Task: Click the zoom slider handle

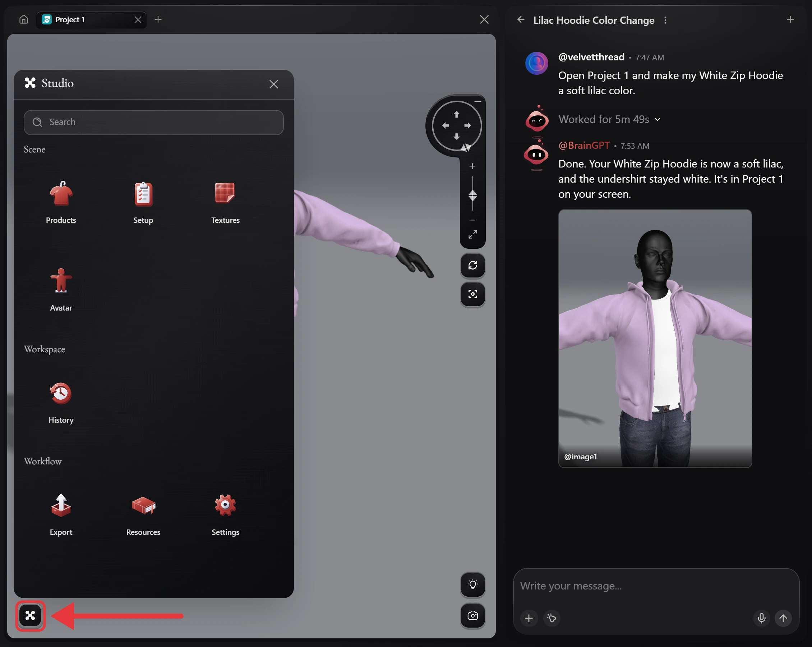Action: pyautogui.click(x=473, y=196)
